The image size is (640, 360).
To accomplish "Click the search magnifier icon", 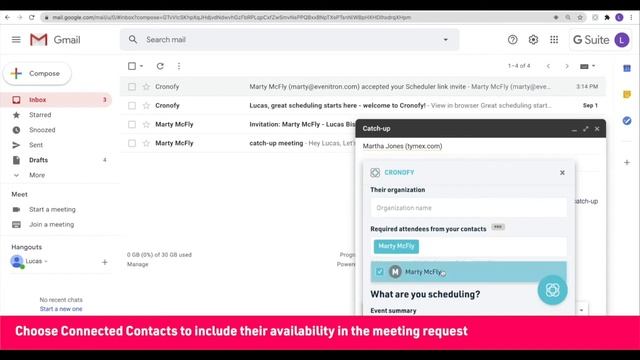I will tap(133, 40).
